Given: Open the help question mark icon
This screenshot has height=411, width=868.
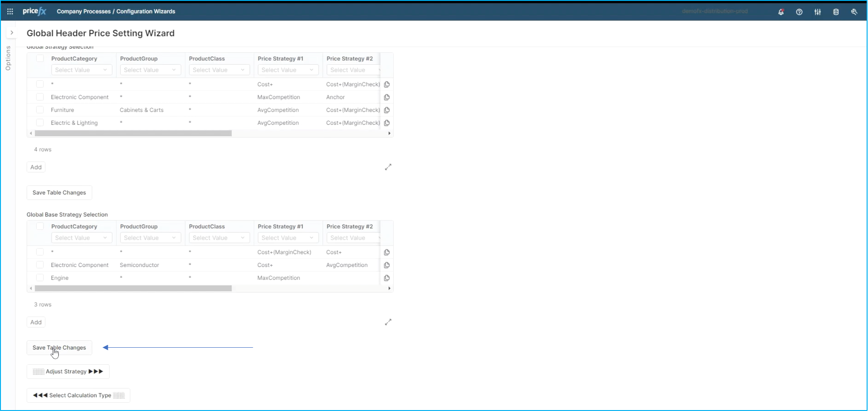Looking at the screenshot, I should (799, 12).
